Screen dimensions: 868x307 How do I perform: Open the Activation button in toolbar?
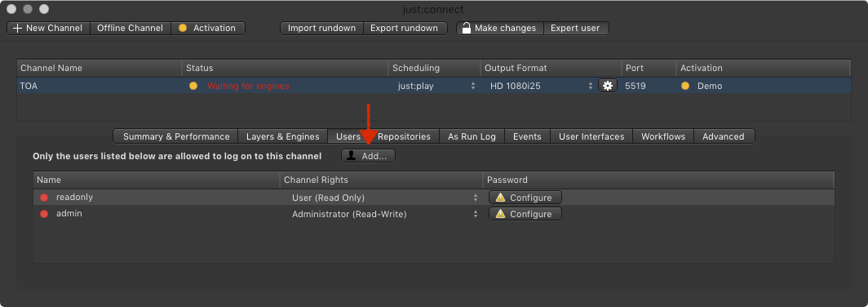(x=207, y=28)
